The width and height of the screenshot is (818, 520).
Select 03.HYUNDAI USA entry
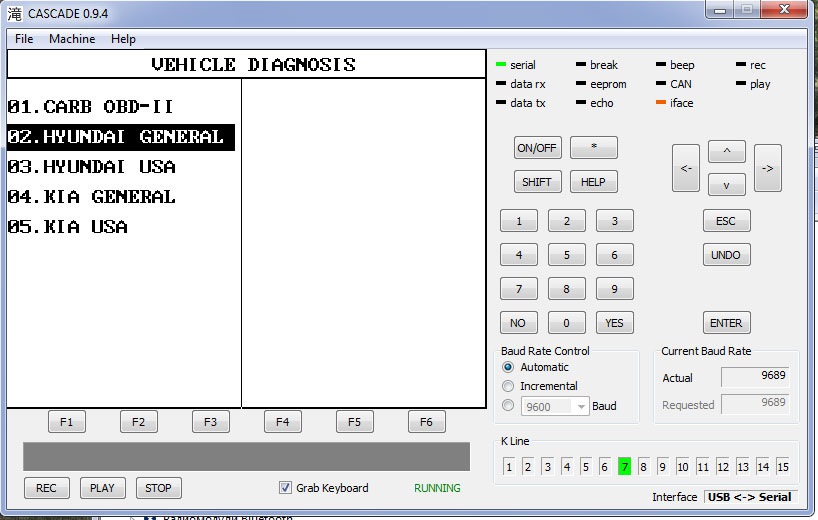[91, 167]
